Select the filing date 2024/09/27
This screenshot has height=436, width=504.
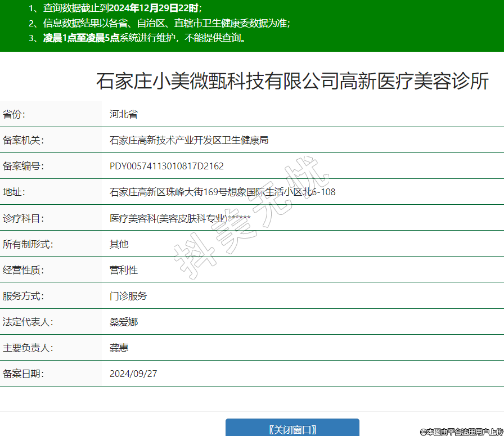point(133,374)
